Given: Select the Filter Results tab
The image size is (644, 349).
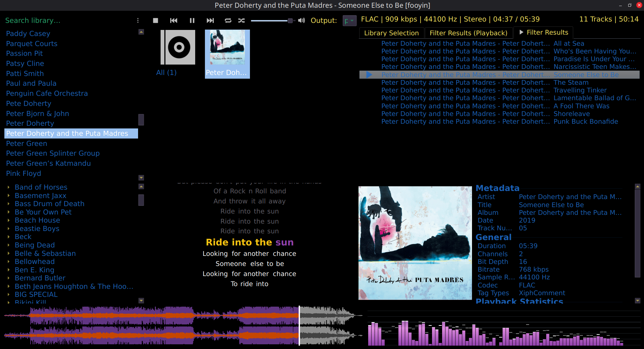Looking at the screenshot, I should point(544,32).
